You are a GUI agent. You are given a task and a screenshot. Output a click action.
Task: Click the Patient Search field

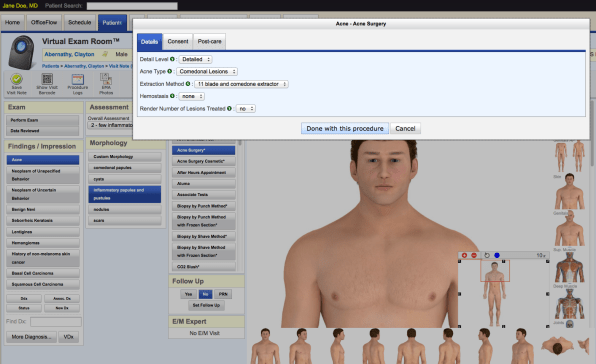coord(132,6)
